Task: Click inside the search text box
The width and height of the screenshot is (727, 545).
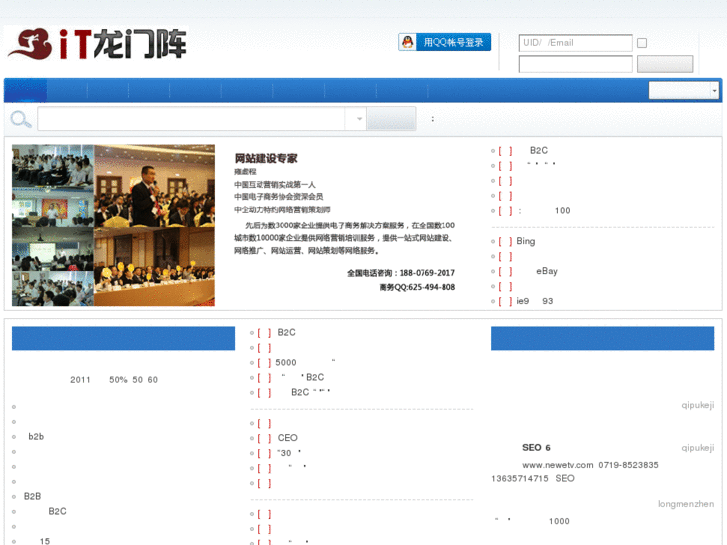Action: (191, 119)
